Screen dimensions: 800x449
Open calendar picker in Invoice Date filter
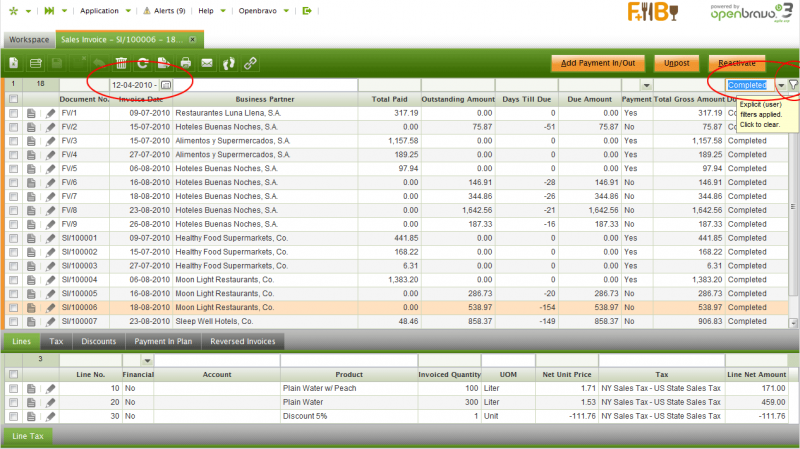(x=166, y=86)
